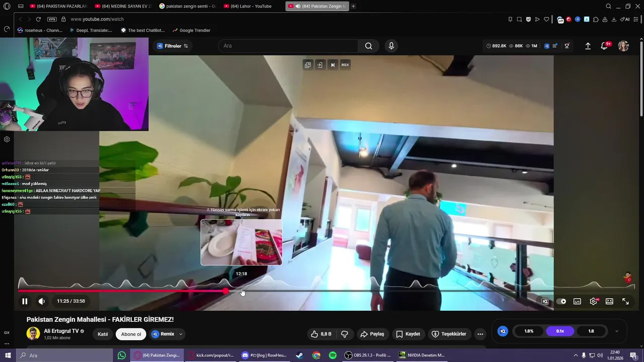
Task: Toggle the autoplay switch in the player
Action: (x=561, y=301)
